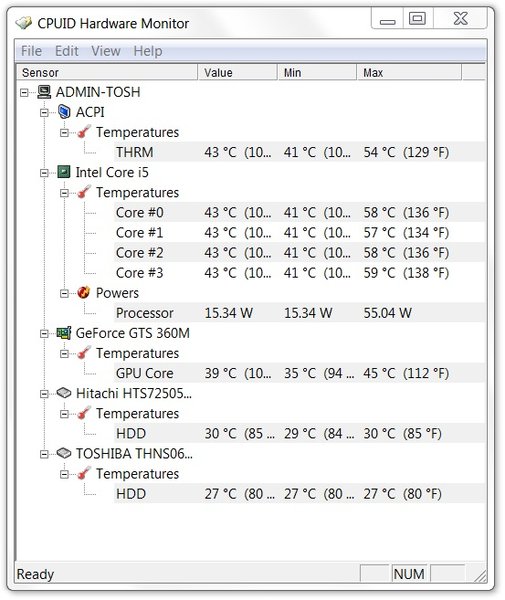Open the File menu
The height and width of the screenshot is (600, 505).
coord(31,51)
